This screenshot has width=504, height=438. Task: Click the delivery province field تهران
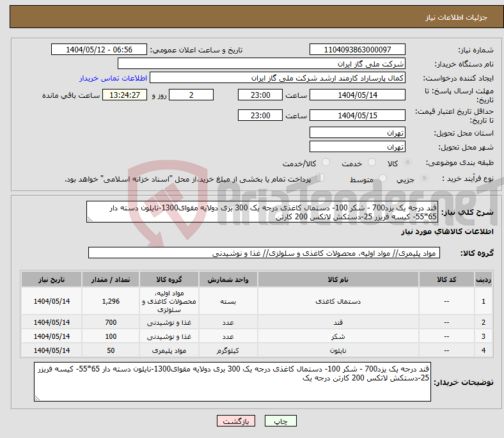357,132
